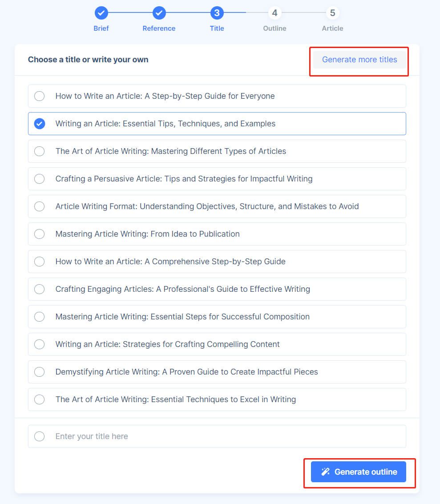Click the Brief step checkmark icon
This screenshot has width=440, height=504.
(101, 13)
